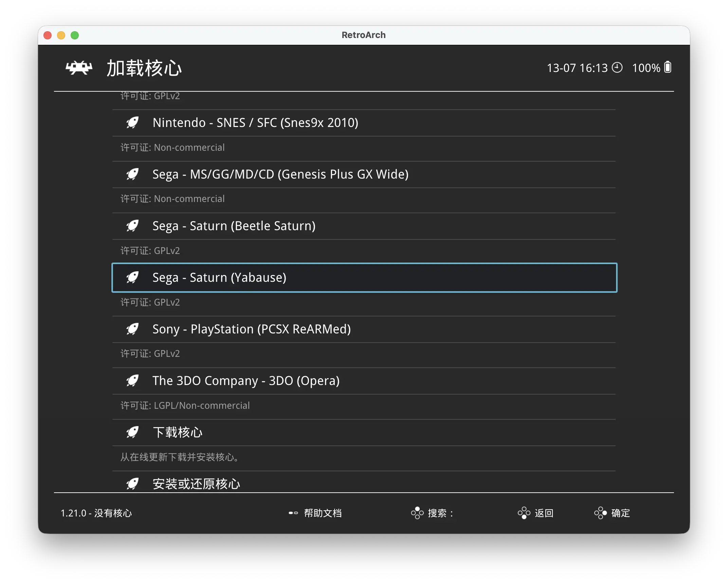
Task: Click the 100% battery percentage text
Action: (x=646, y=68)
